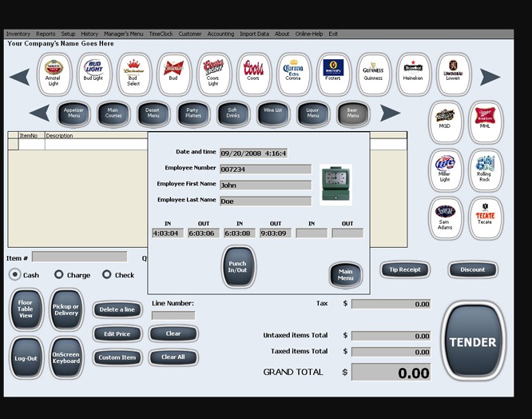
Task: Choose the Fosters beer icon
Action: [x=334, y=74]
